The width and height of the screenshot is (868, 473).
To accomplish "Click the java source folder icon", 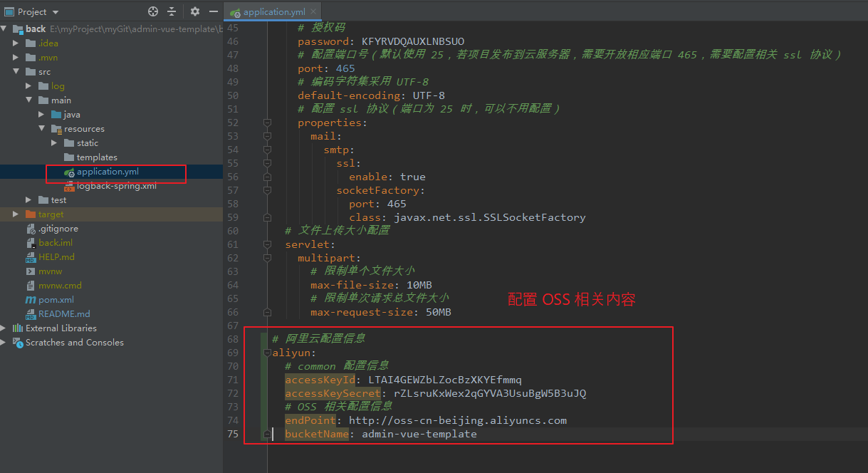I will 56,115.
